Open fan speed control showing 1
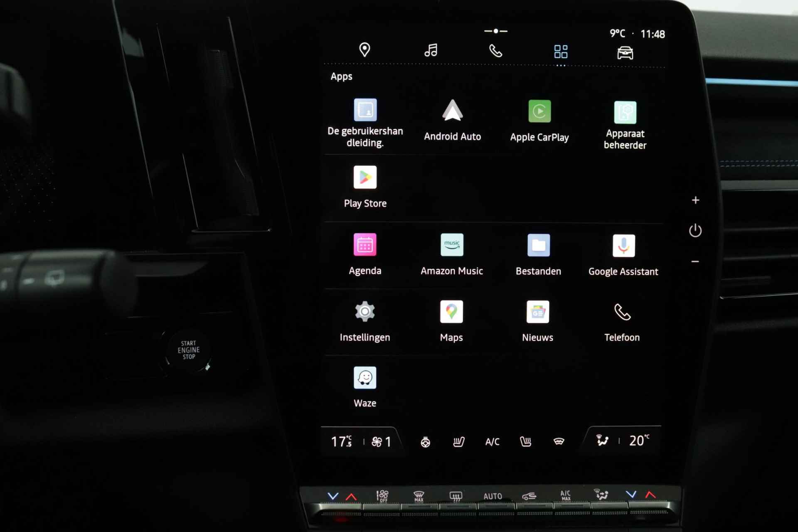Viewport: 798px width, 532px height. (x=381, y=442)
